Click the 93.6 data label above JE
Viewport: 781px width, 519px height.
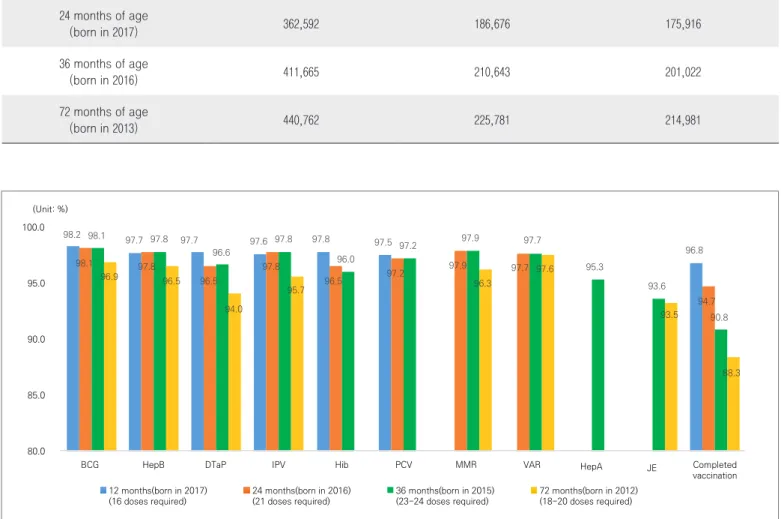coord(656,286)
